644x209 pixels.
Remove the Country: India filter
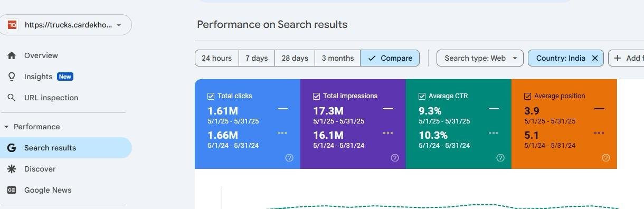[595, 58]
